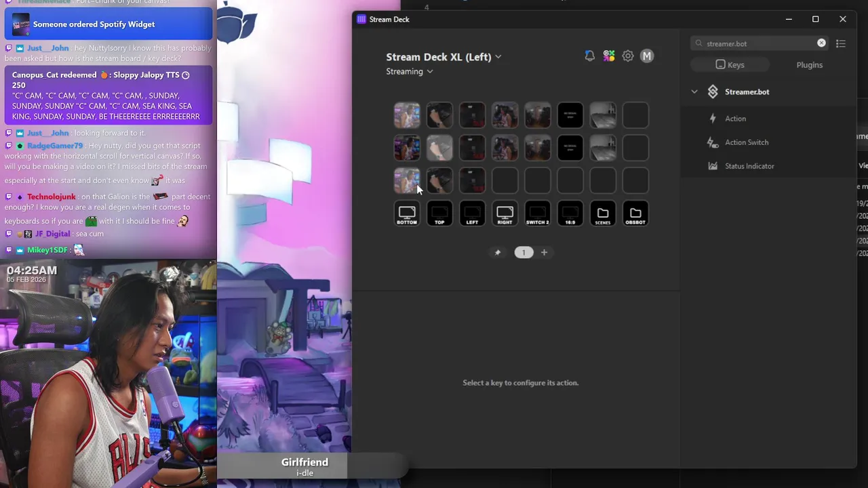Open Stream Deck notifications bell

(x=589, y=56)
